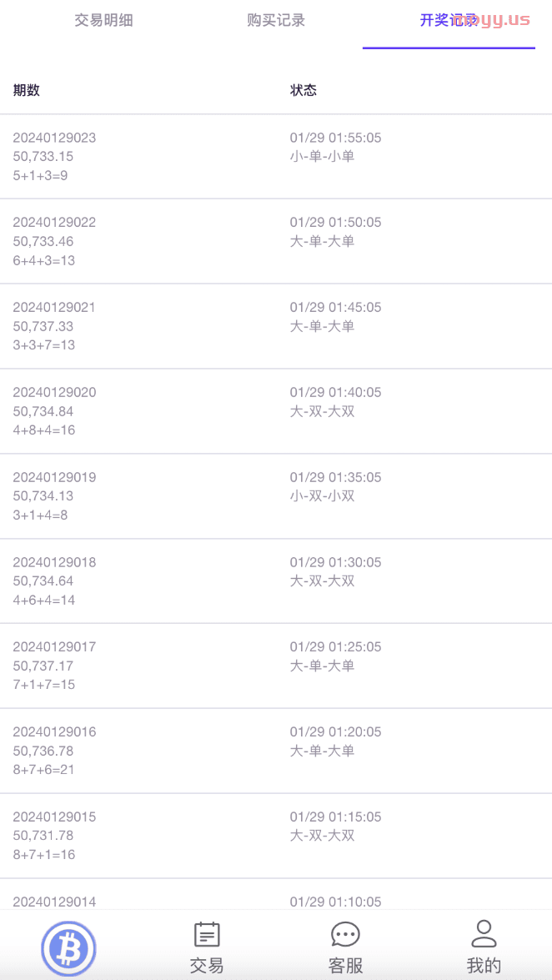552x980 pixels.
Task: Tap the Bitcoin logo icon
Action: (x=68, y=951)
